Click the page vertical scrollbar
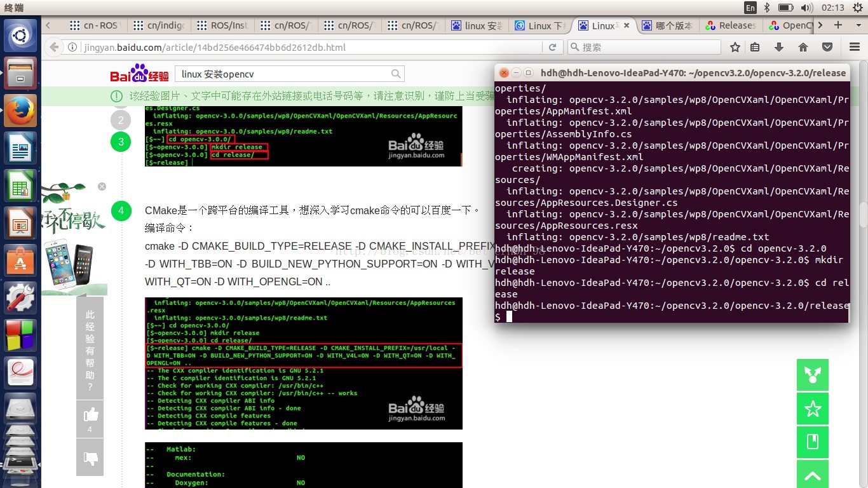 pyautogui.click(x=864, y=214)
